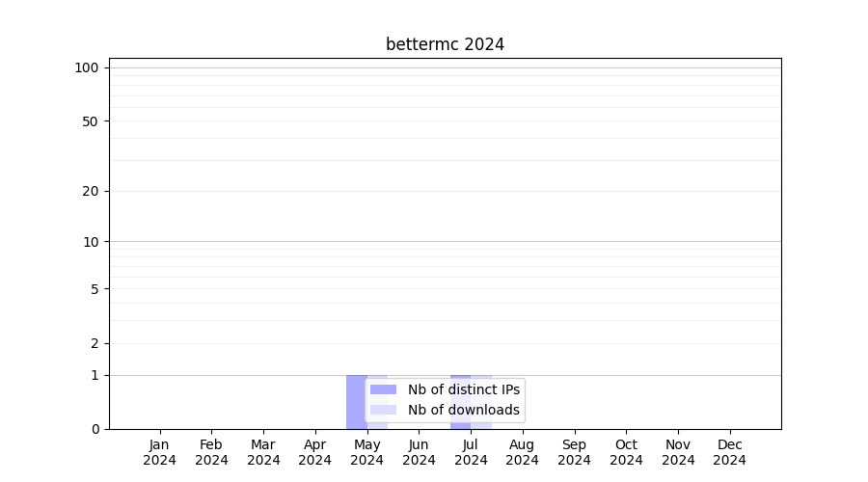The height and width of the screenshot is (482, 868).
Task: Click the 'Mar 2024' x-axis label
Action: (263, 452)
